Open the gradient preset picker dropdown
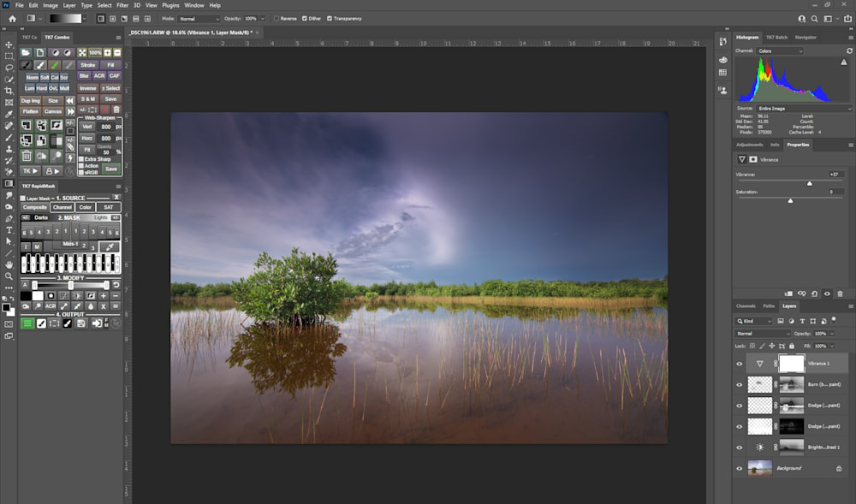 (x=85, y=19)
